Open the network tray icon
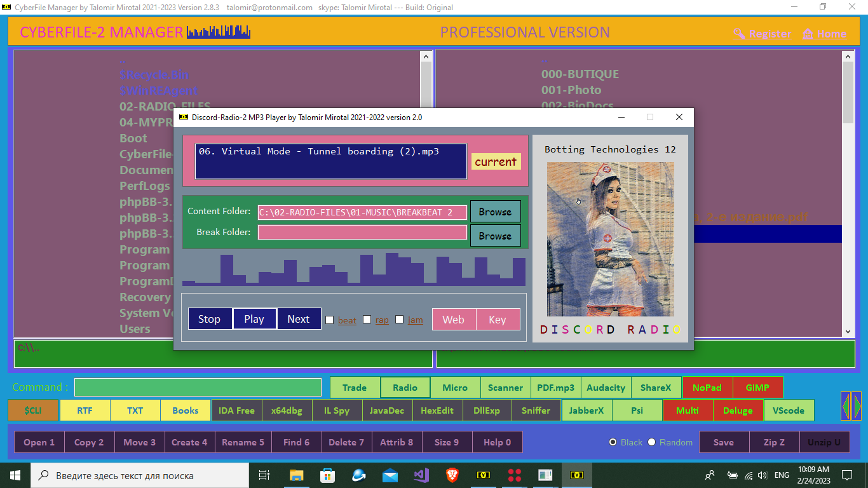868x488 pixels. coord(749,475)
